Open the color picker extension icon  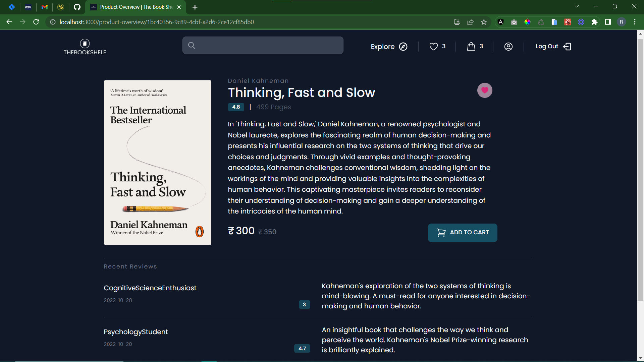[x=527, y=22]
